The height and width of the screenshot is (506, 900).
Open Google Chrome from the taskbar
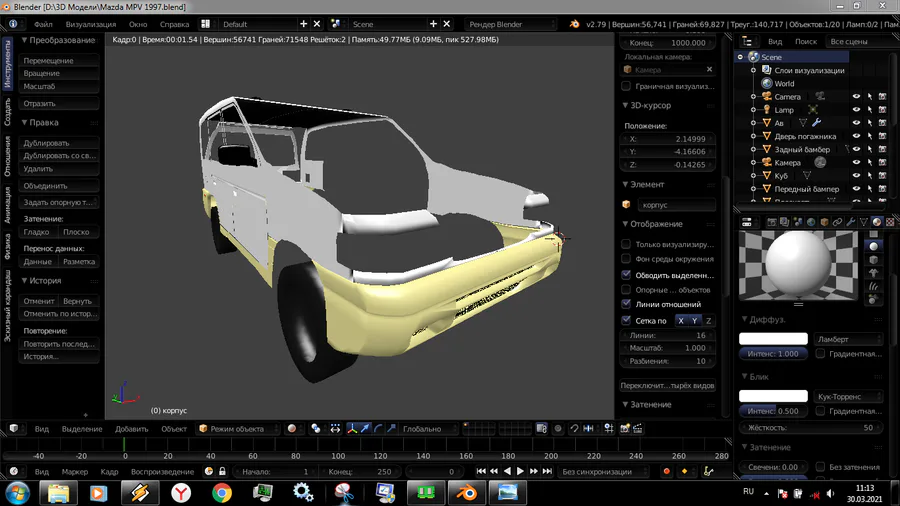(222, 493)
